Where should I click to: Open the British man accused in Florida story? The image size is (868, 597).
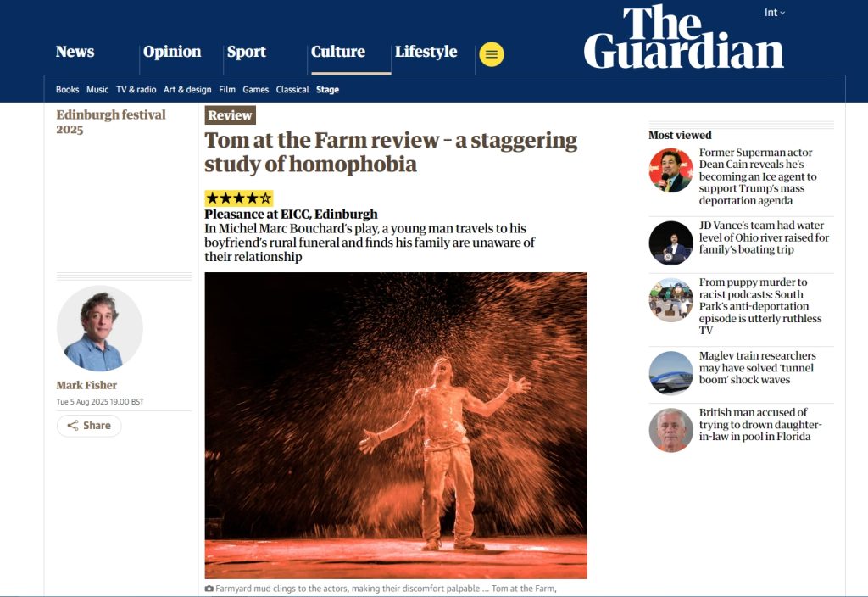[x=760, y=424]
